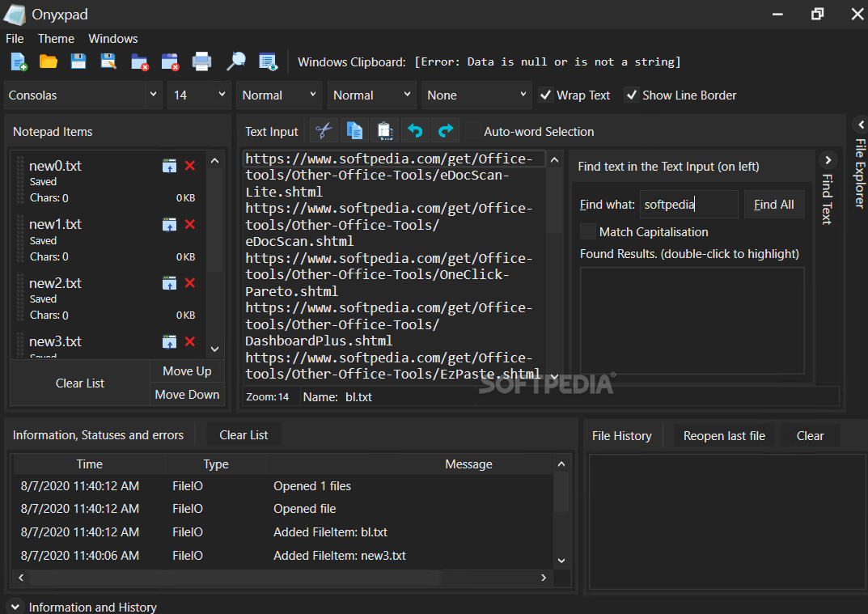Viewport: 868px width, 614px height.
Task: Choose Save As (floppy with pencil) icon
Action: pyautogui.click(x=108, y=61)
